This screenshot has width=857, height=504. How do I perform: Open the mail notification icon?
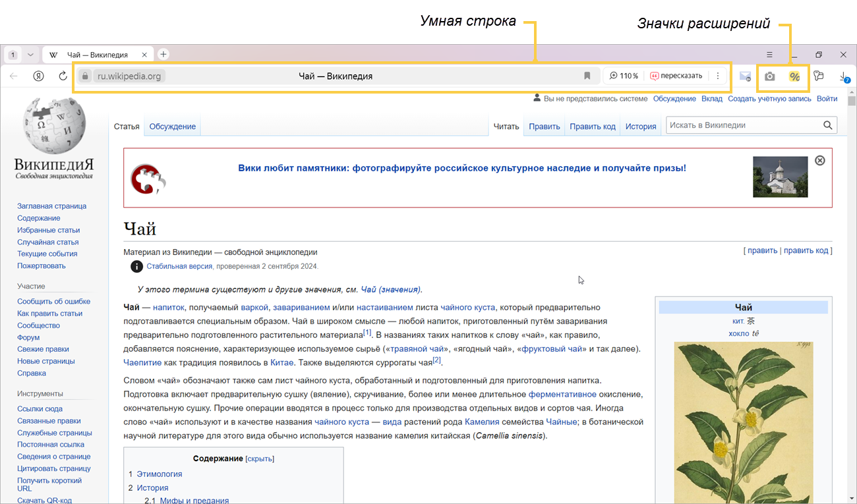coord(745,76)
